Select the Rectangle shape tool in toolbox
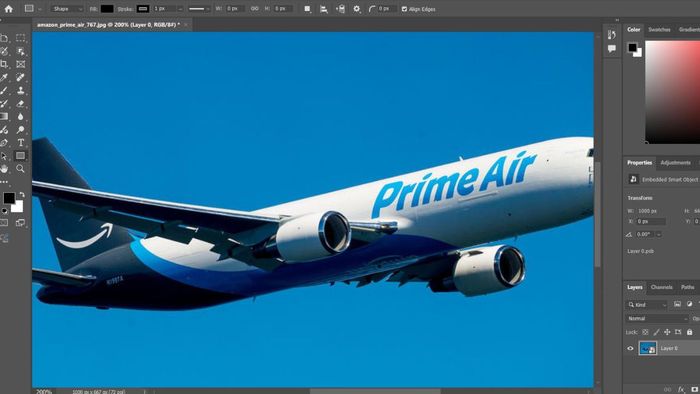 click(x=21, y=156)
